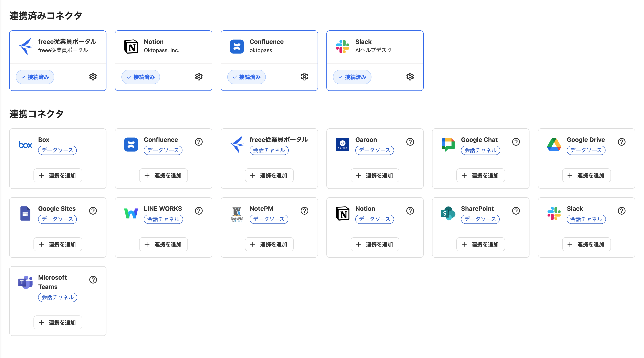Open settings gear for connected Notion
The width and height of the screenshot is (644, 358).
click(199, 77)
